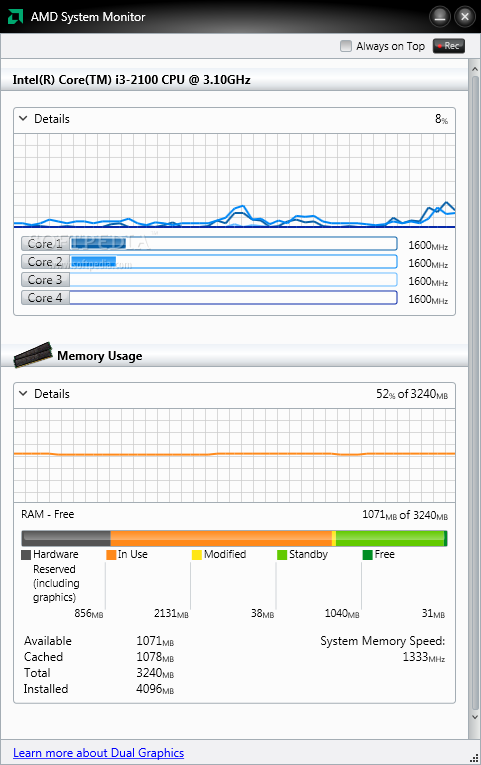Select the Core 4 label button

45,298
